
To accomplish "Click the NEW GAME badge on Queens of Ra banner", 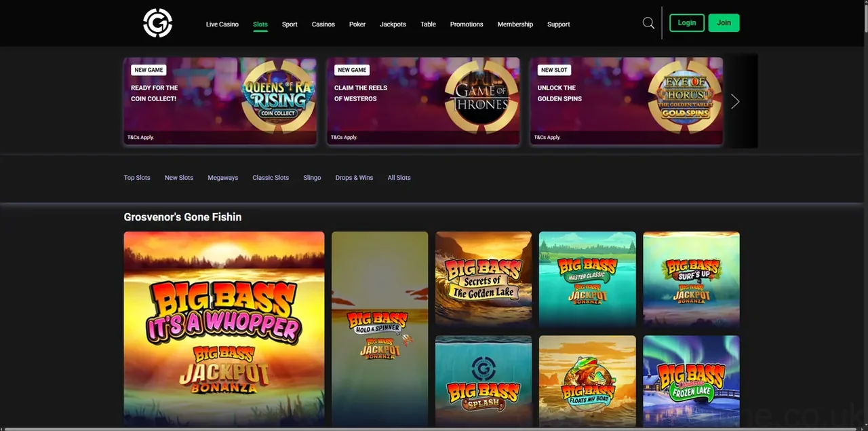I will (149, 70).
